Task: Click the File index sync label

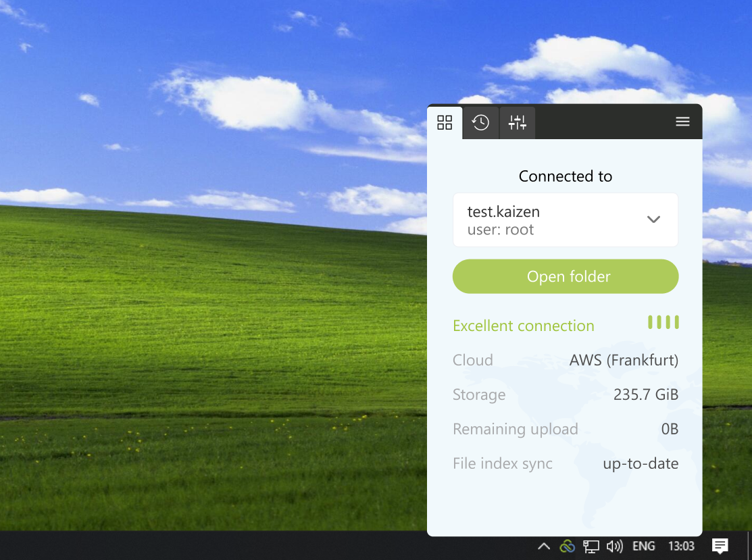Action: [x=502, y=463]
